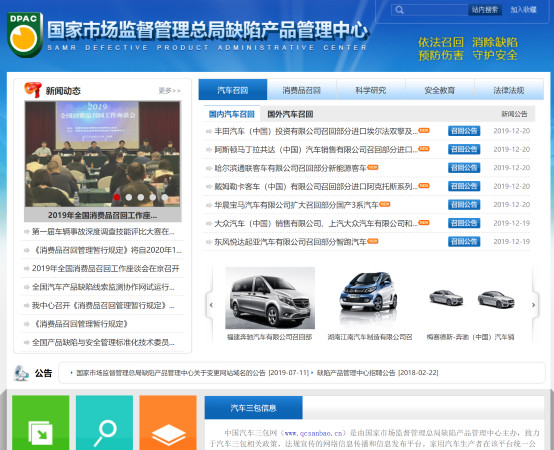Click 召回公告 badge in 东风悦达起亚 row
554x450 pixels.
pyautogui.click(x=464, y=242)
